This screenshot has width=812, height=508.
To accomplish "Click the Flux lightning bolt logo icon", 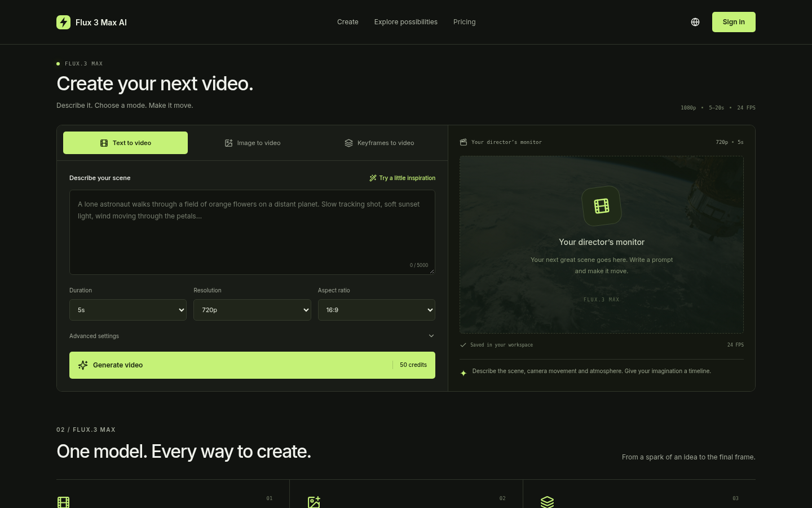I will pyautogui.click(x=63, y=22).
